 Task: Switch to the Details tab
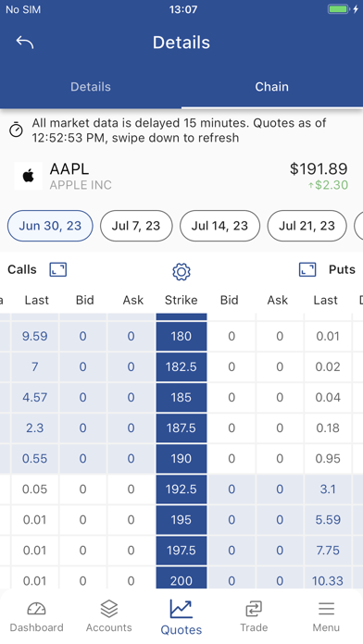91,87
